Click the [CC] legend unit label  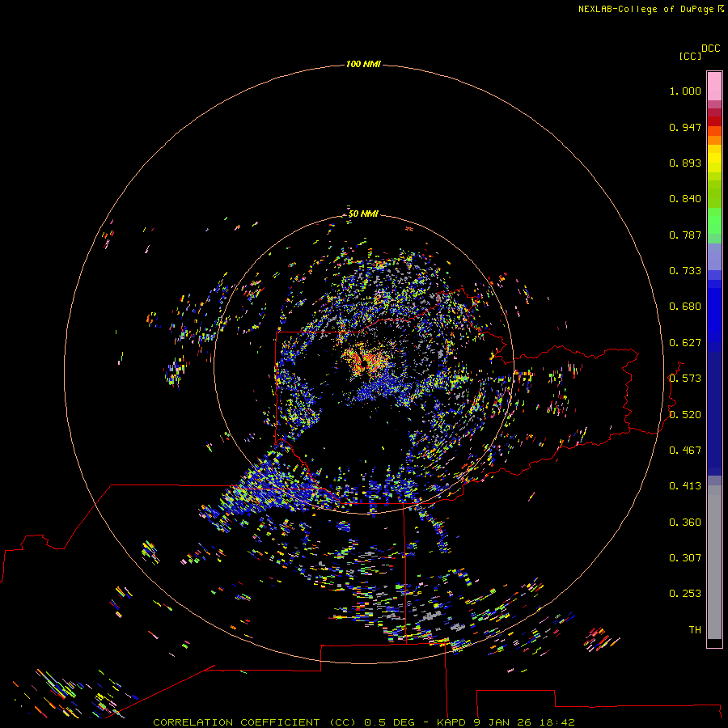(x=690, y=56)
